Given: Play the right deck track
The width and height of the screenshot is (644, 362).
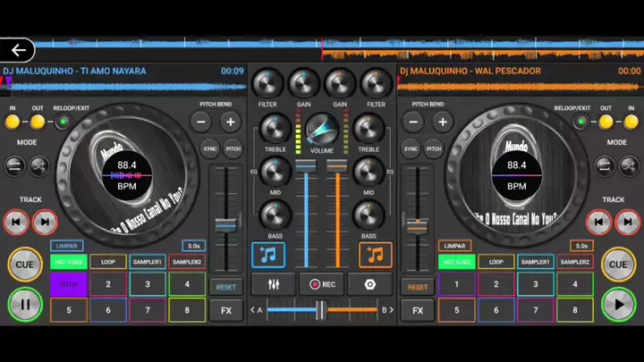Looking at the screenshot, I should pos(618,305).
